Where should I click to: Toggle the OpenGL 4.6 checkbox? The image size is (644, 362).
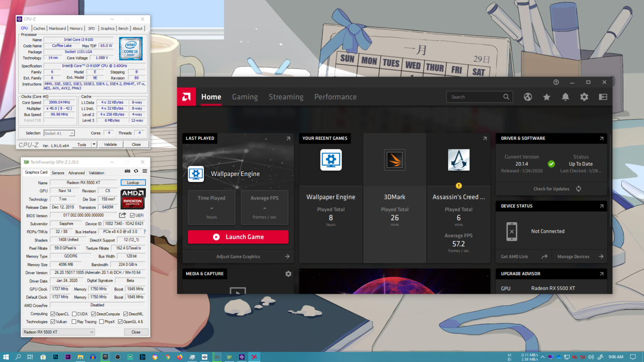tap(120, 322)
